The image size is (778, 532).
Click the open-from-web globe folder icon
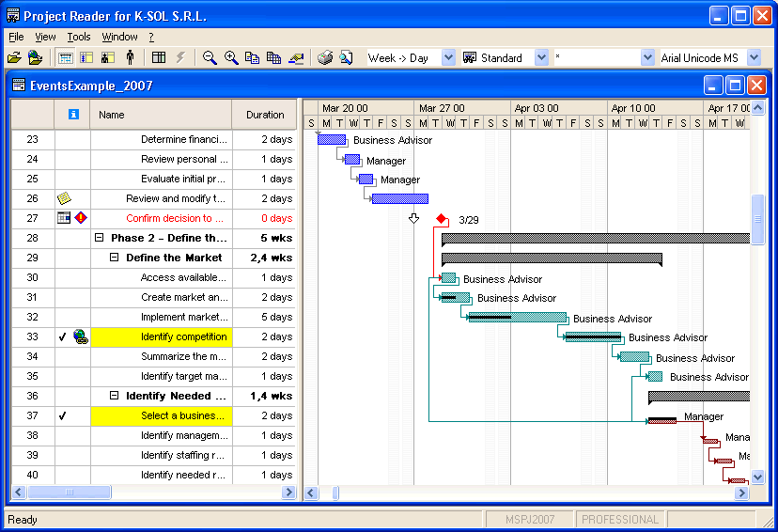pos(35,58)
